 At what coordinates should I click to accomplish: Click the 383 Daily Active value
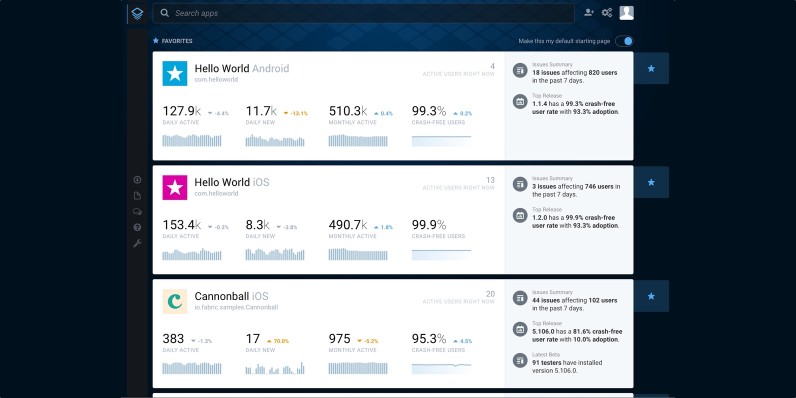pyautogui.click(x=173, y=339)
